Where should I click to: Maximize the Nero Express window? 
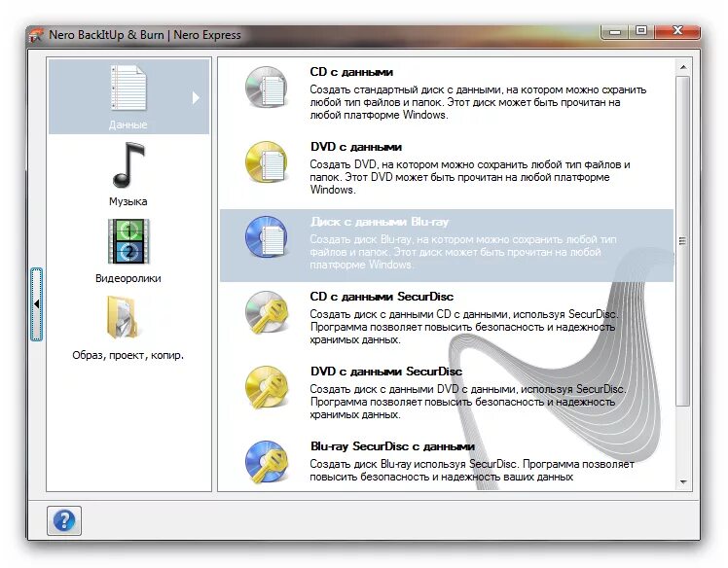coord(641,31)
